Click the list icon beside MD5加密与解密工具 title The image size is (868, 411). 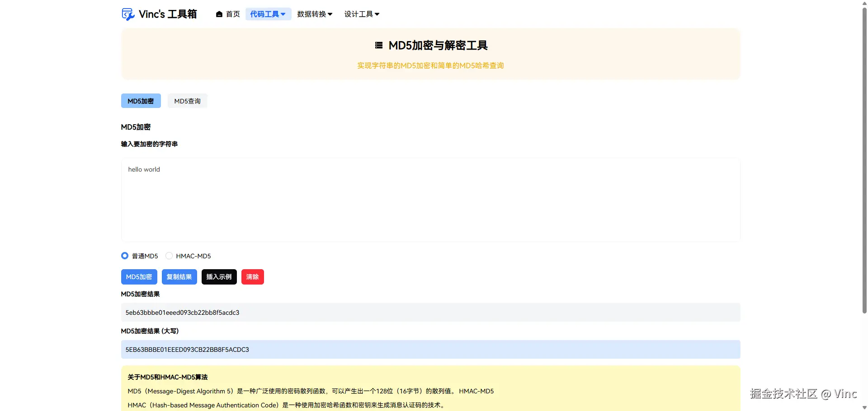point(379,45)
